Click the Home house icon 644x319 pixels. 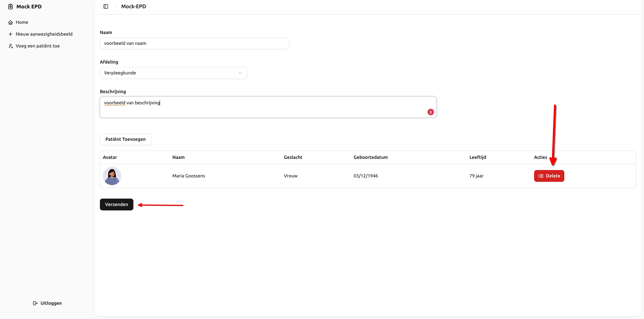tap(11, 22)
